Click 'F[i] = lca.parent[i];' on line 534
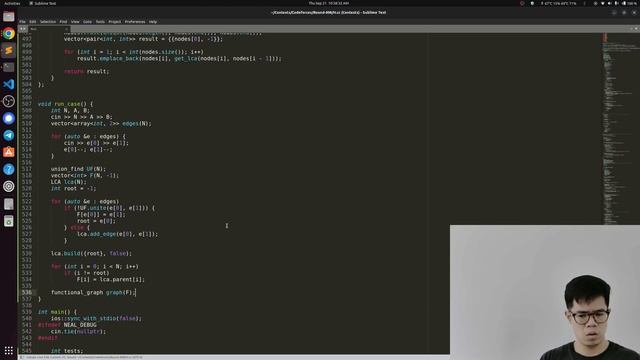Image resolution: width=640 pixels, height=360 pixels. click(111, 280)
